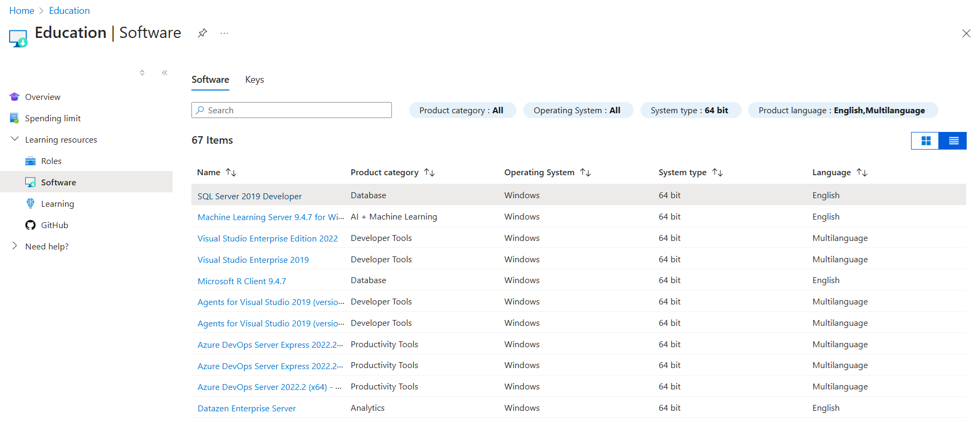Pin the Education Software blade
Screen dimensions: 980x422
pyautogui.click(x=202, y=33)
